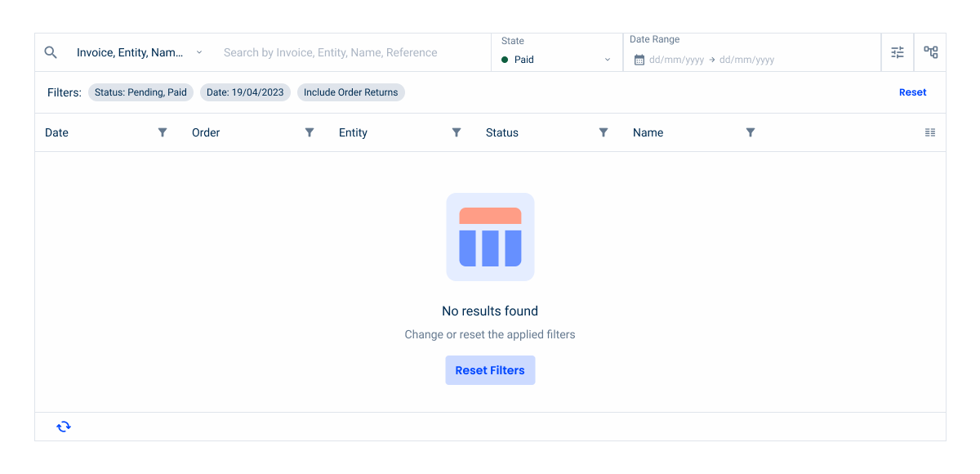Click the Status column filter funnel
Viewport: 980px width, 474px height.
(604, 132)
